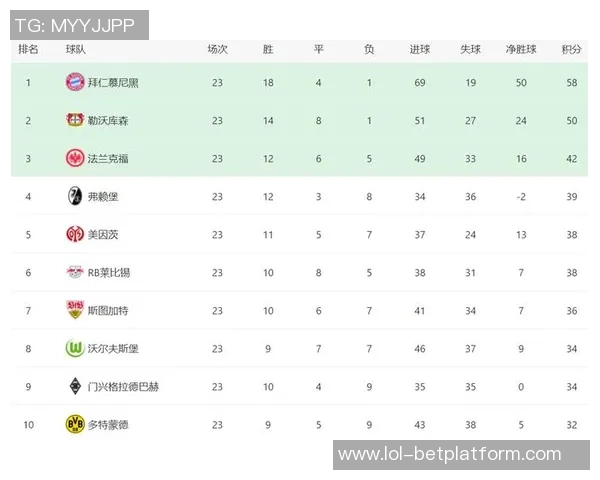Click the 进球 column header

click(x=420, y=49)
